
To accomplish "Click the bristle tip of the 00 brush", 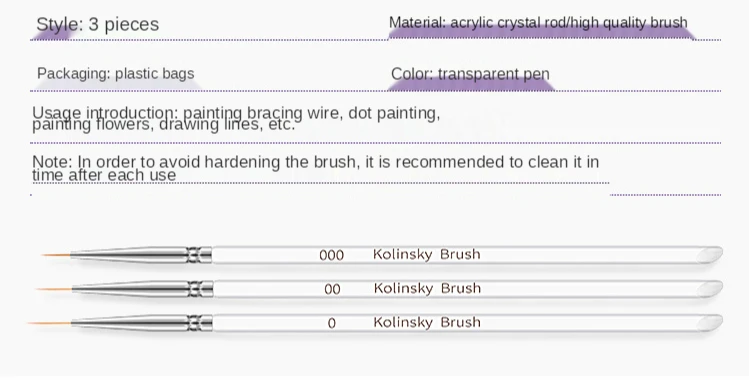I will 54,289.
